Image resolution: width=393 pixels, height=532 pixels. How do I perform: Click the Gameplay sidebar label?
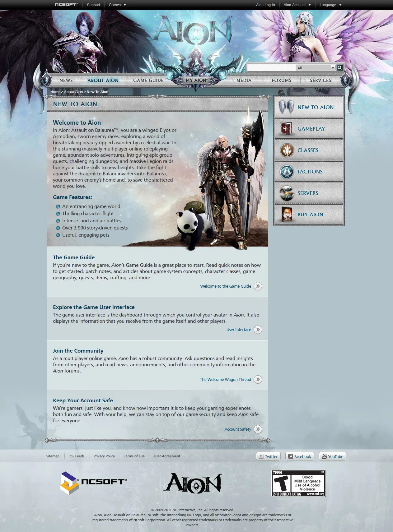(311, 129)
